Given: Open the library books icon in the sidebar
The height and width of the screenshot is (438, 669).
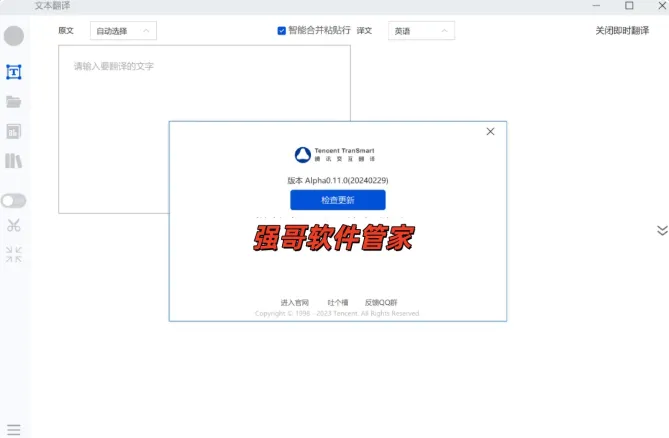Looking at the screenshot, I should (x=14, y=161).
